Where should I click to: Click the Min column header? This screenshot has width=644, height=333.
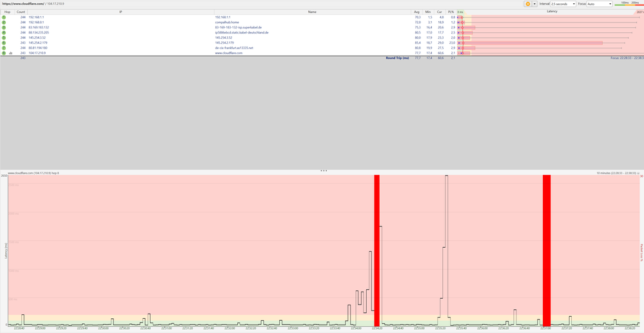click(429, 12)
